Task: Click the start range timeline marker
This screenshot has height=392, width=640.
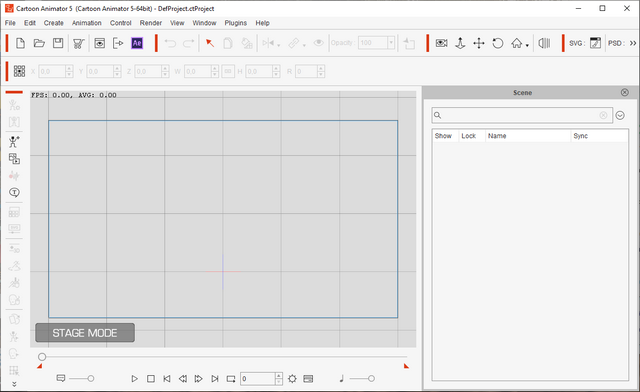Action: pyautogui.click(x=40, y=366)
